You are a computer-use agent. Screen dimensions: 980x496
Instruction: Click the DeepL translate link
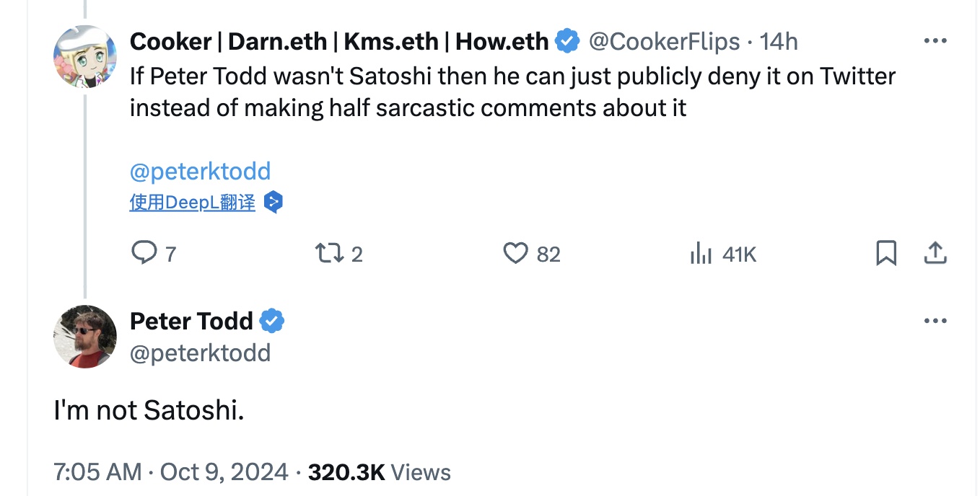click(192, 203)
